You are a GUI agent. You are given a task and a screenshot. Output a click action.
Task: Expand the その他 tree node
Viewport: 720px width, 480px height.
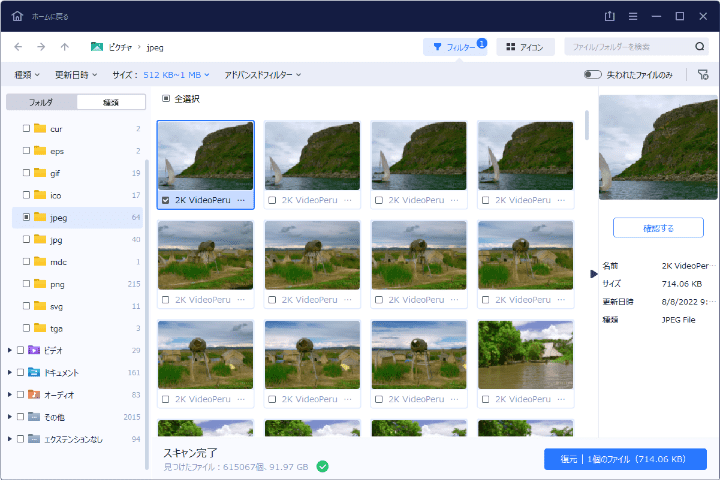pos(10,417)
